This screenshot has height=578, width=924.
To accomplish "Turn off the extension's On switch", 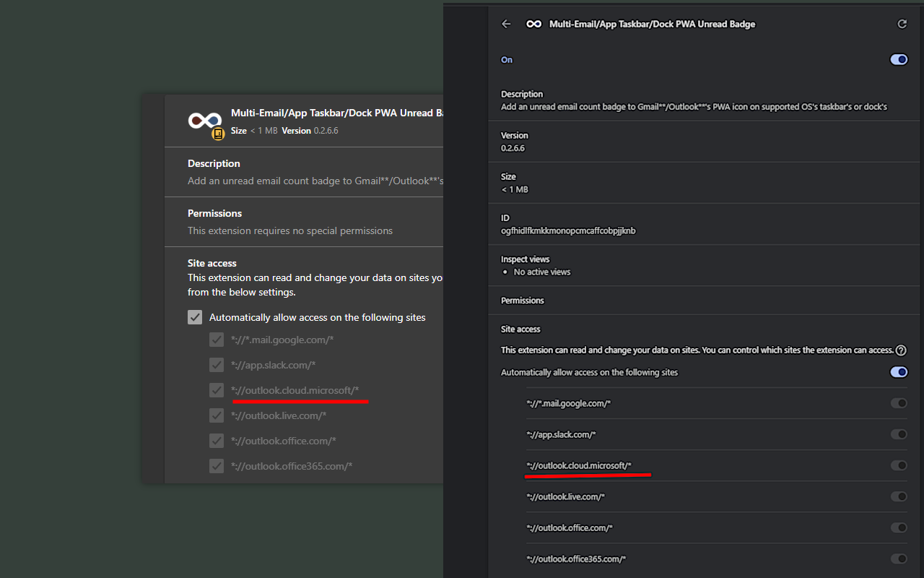I will point(899,60).
